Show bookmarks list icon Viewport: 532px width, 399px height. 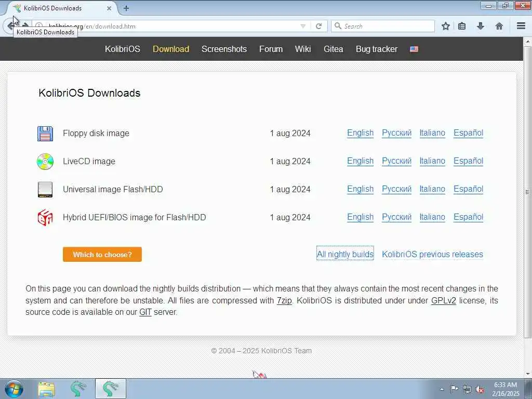coord(462,26)
